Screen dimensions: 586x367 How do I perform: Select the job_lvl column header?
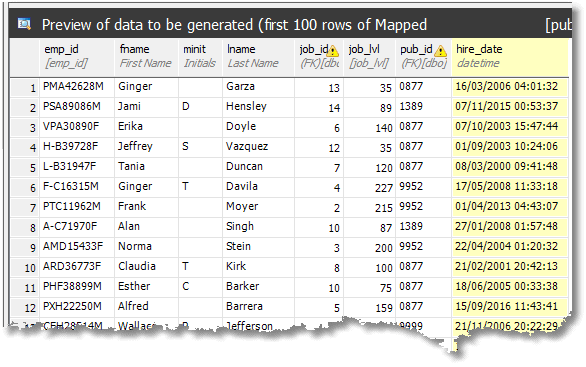370,58
